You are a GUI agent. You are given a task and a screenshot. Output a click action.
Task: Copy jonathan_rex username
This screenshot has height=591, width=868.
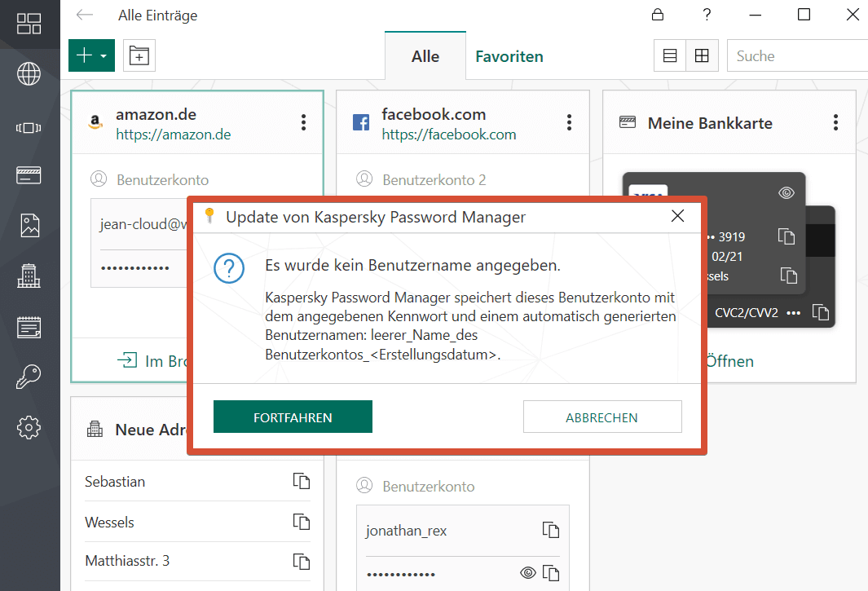551,530
